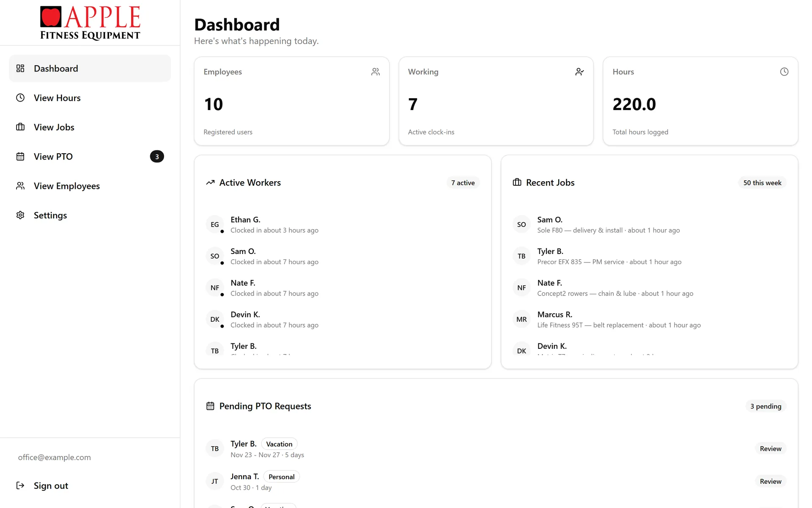Click the View PTO calendar icon
Viewport: 812px width, 508px height.
coord(20,157)
